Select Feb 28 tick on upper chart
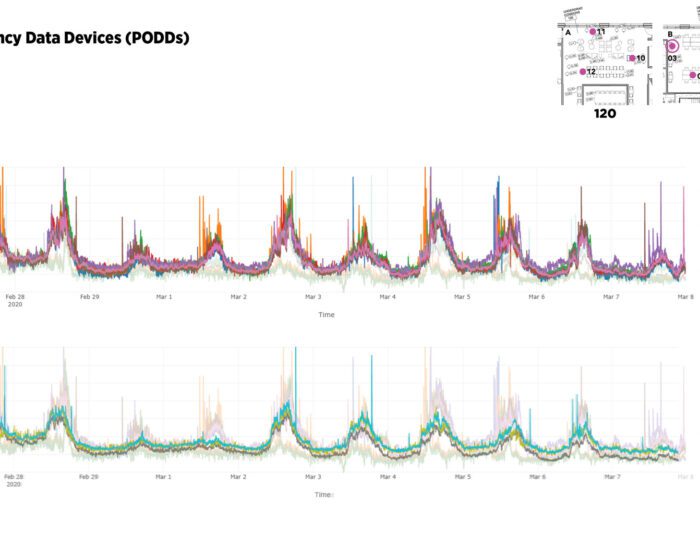 click(x=15, y=297)
